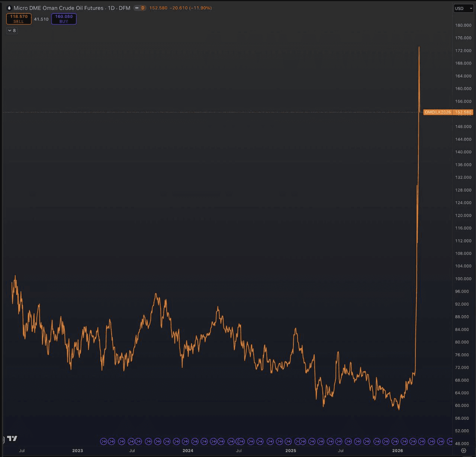Click the 2024 label on the time axis
This screenshot has width=476, height=457.
(x=188, y=451)
